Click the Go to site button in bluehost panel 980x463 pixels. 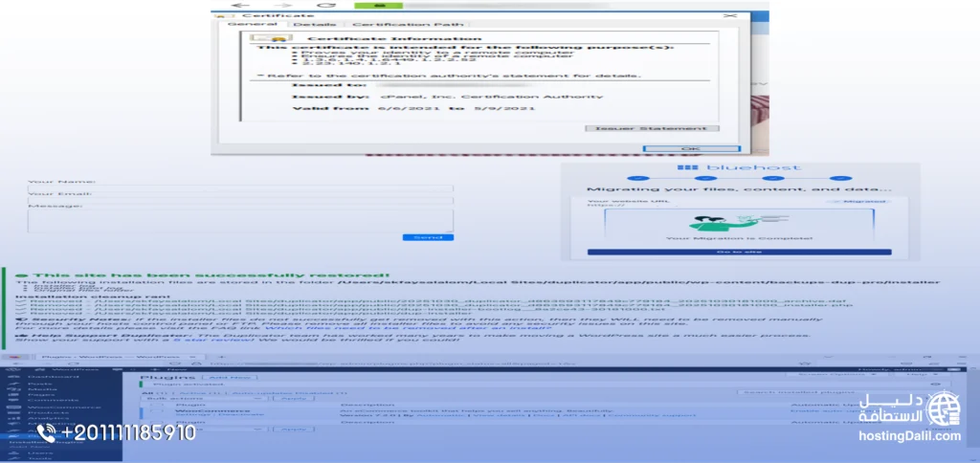pos(740,252)
